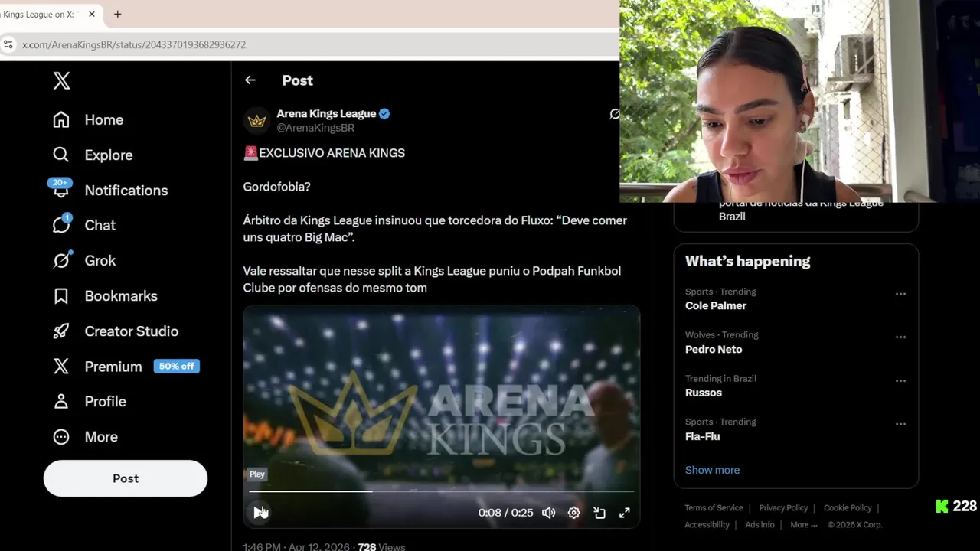Viewport: 980px width, 551px height.
Task: Click the 728 Views count
Action: click(x=381, y=546)
